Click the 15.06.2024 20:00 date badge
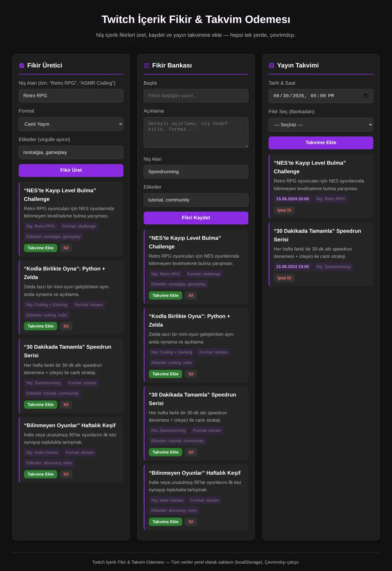Viewport: 392px width, 571px height. point(292,199)
